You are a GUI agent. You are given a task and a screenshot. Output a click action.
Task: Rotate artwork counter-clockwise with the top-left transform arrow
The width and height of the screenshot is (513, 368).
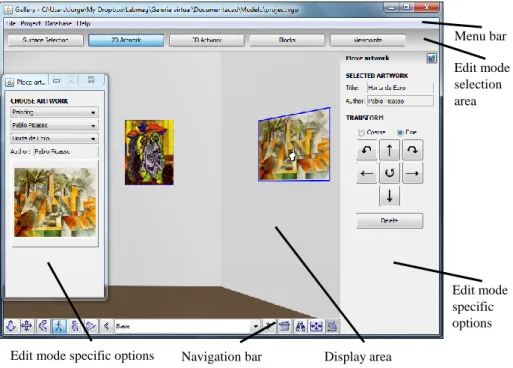[x=367, y=150]
